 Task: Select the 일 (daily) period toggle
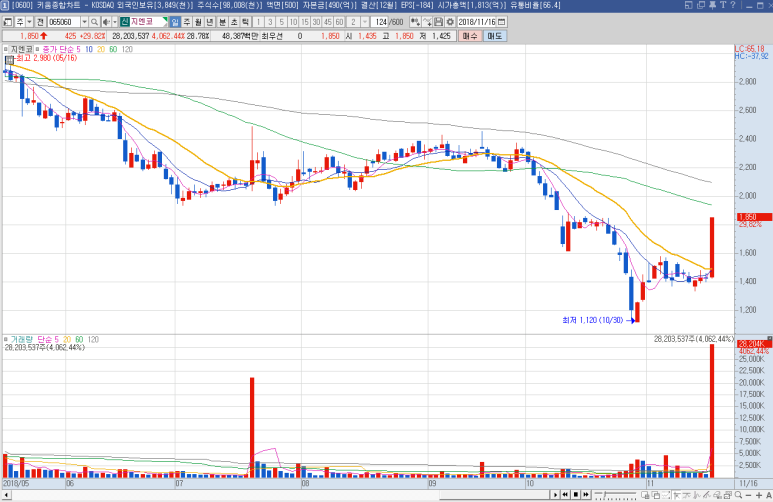[x=175, y=21]
